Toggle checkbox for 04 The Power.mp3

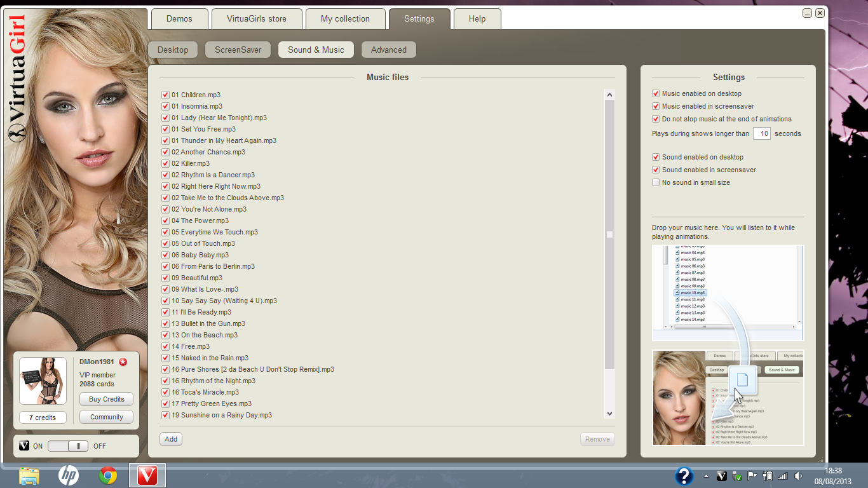coord(165,220)
